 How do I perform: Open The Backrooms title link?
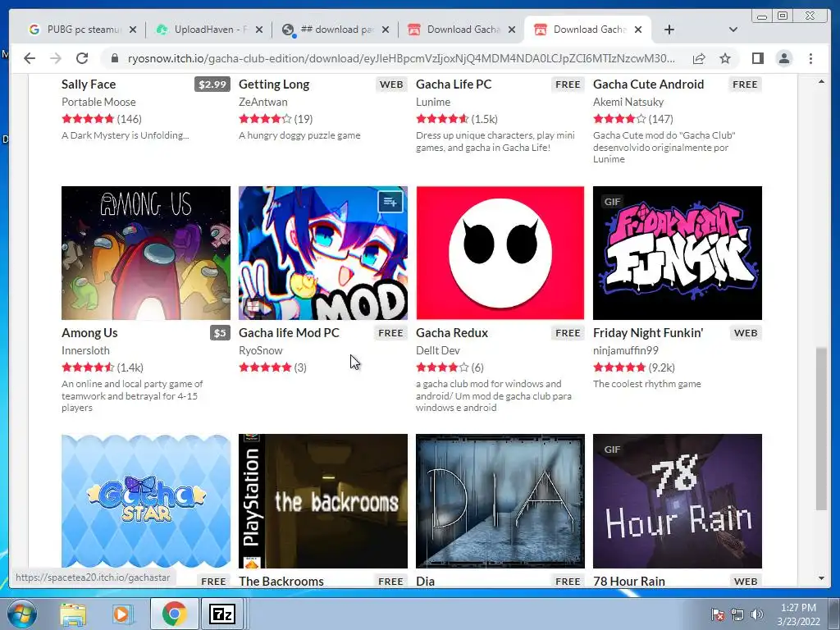(x=281, y=582)
